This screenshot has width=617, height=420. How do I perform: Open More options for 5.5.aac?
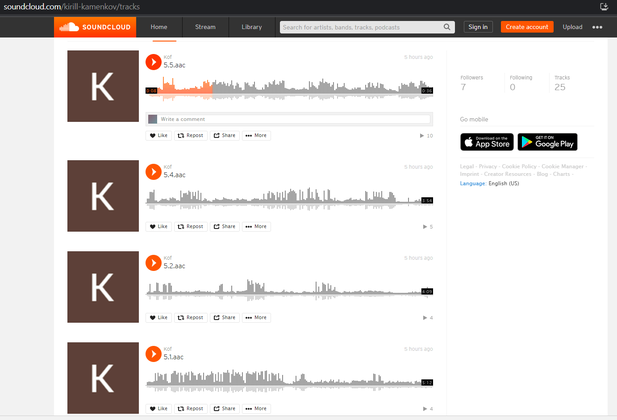256,135
